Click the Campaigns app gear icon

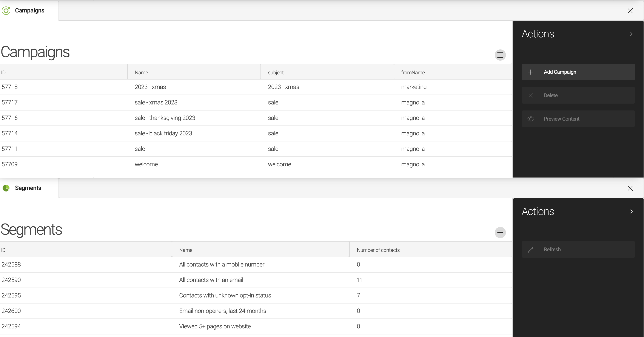tap(6, 11)
